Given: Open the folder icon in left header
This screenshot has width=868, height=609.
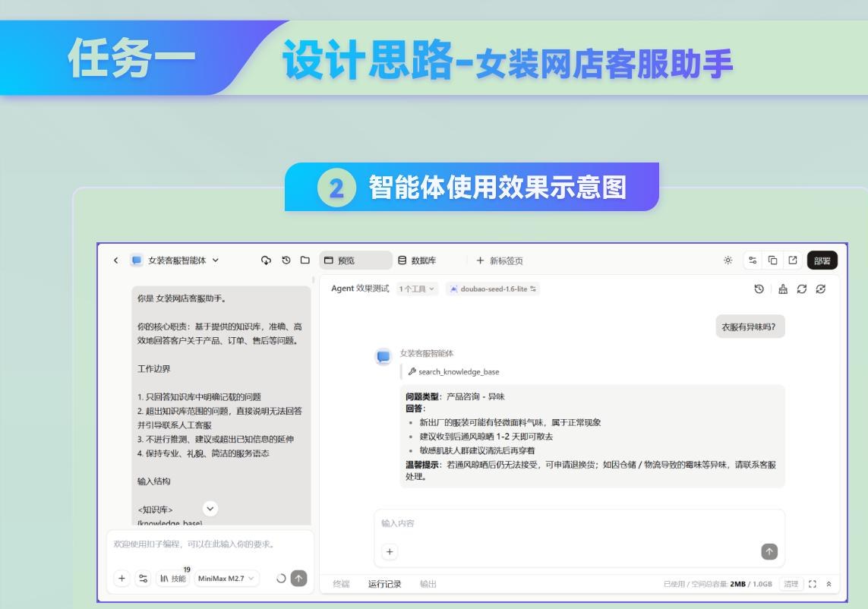Looking at the screenshot, I should 305,260.
